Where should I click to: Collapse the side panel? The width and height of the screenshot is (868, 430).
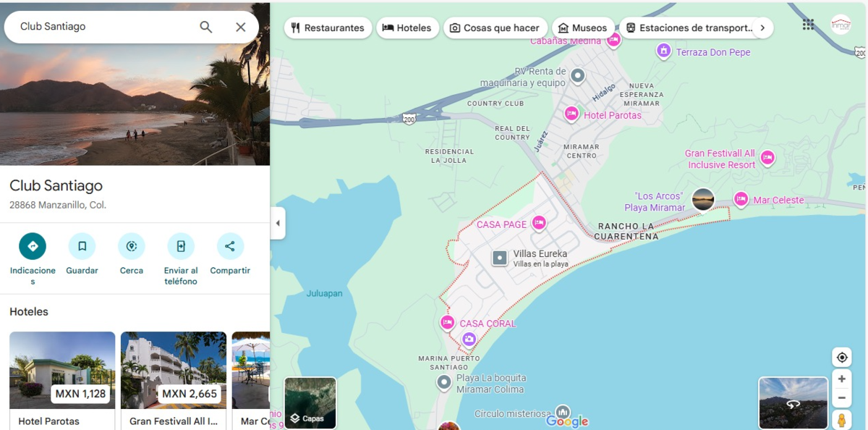tap(278, 223)
